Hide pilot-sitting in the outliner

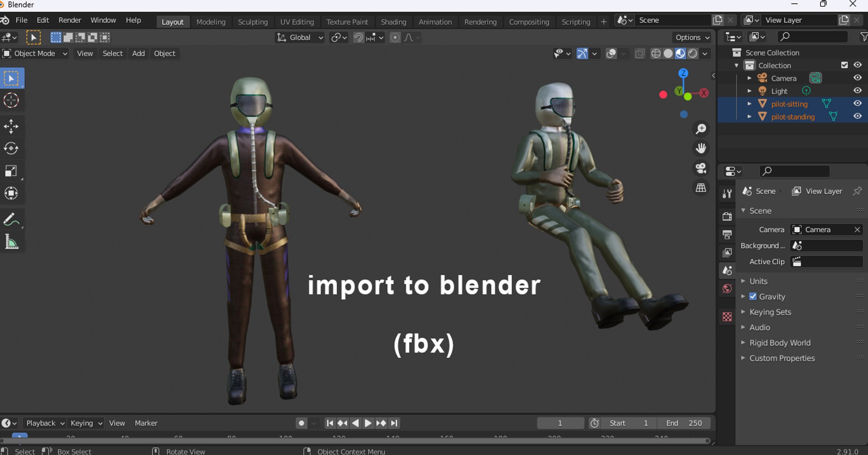pyautogui.click(x=857, y=103)
